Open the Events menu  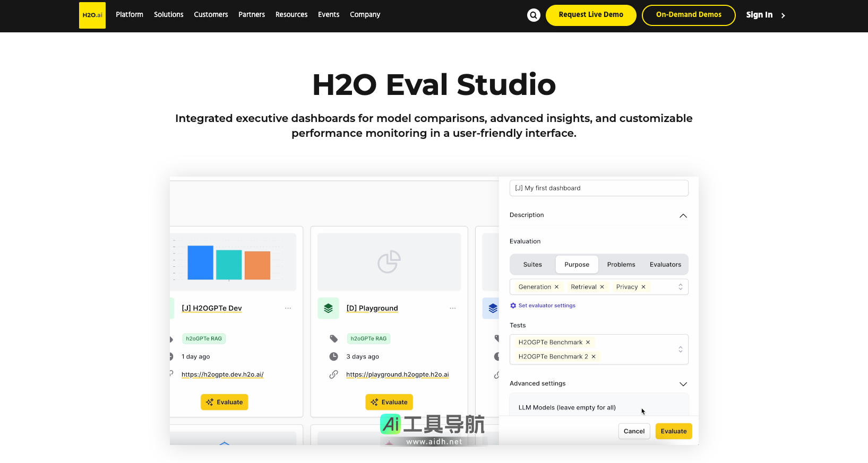(329, 15)
